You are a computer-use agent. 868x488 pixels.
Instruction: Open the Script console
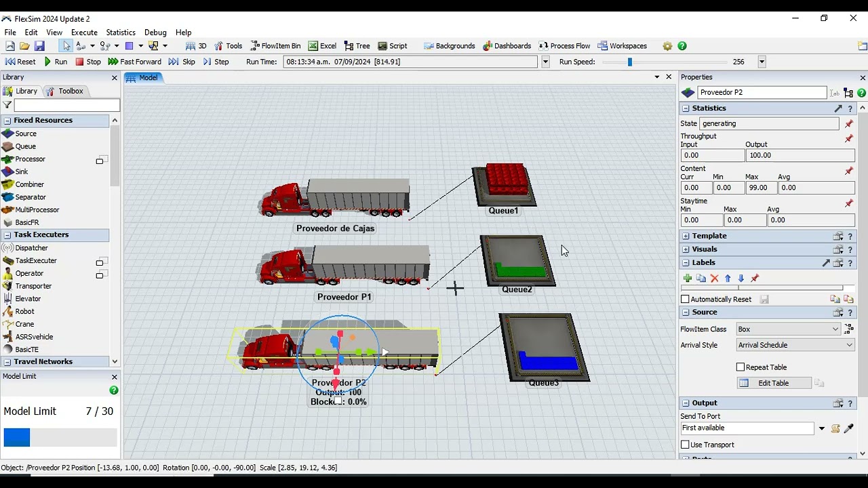[x=393, y=46]
